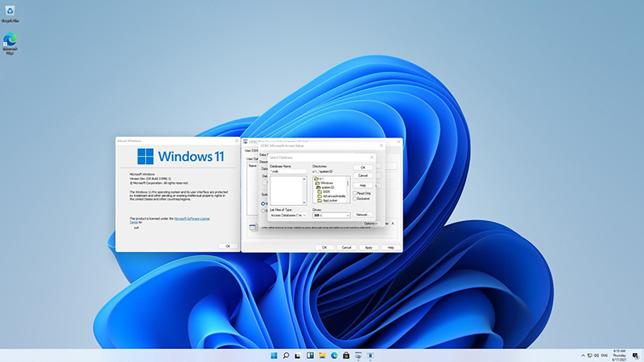Open Recycle Bin desktop icon
This screenshot has height=362, width=644.
pyautogui.click(x=10, y=14)
